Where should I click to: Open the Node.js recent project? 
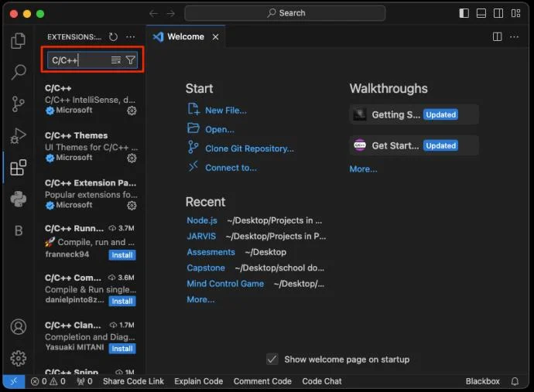pos(202,220)
